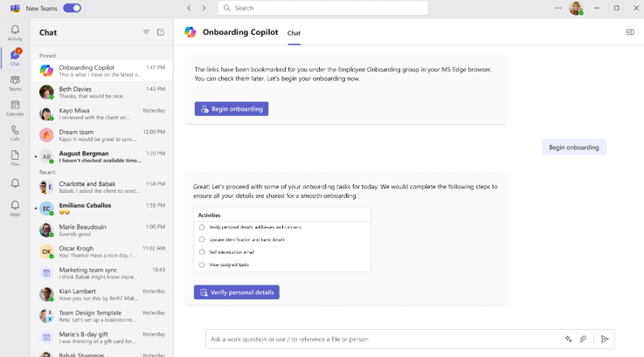This screenshot has height=357, width=644.
Task: Click the bell icon below Files
Action: pos(15,183)
